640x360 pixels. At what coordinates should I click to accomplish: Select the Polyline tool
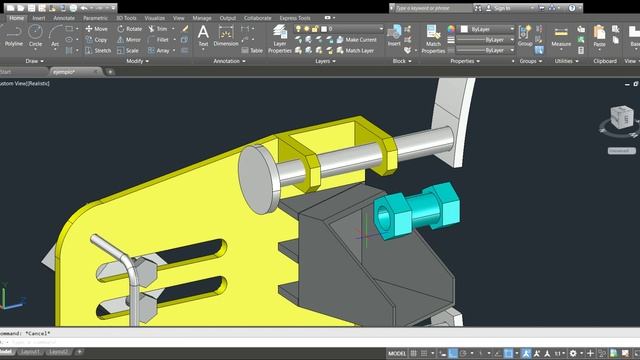point(13,36)
